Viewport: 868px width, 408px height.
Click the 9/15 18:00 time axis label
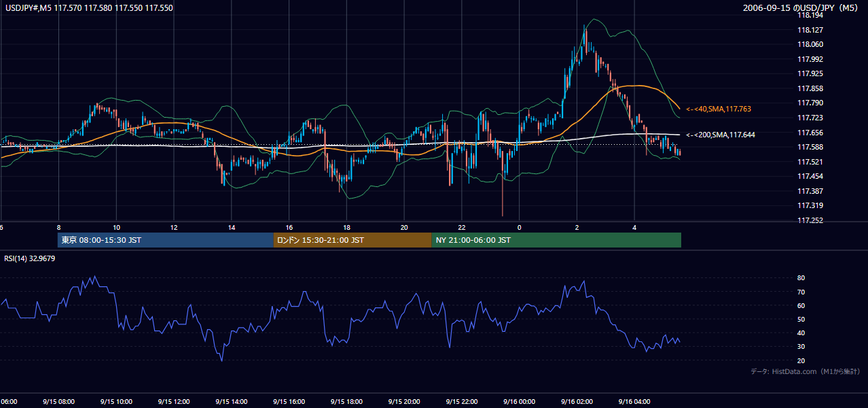pyautogui.click(x=347, y=401)
